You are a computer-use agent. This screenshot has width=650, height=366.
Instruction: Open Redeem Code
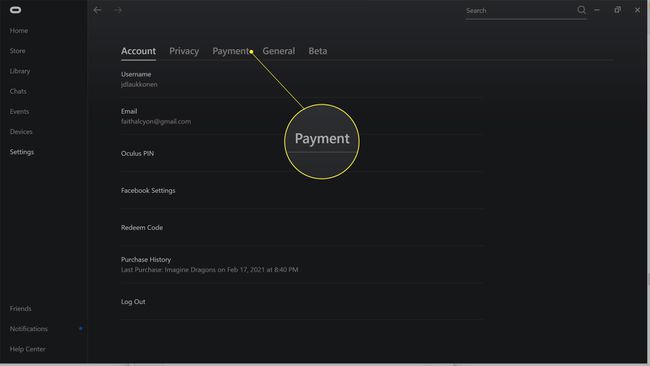point(302,227)
